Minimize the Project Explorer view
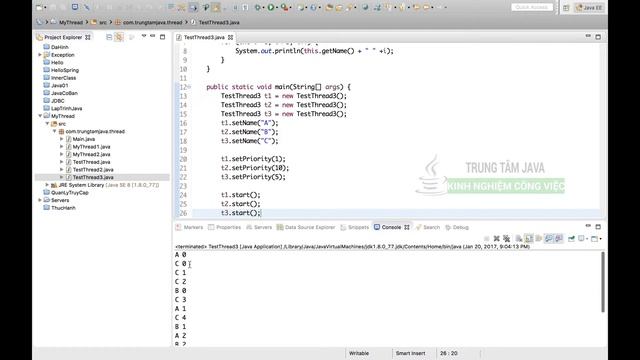The height and width of the screenshot is (360, 640). pos(153,36)
